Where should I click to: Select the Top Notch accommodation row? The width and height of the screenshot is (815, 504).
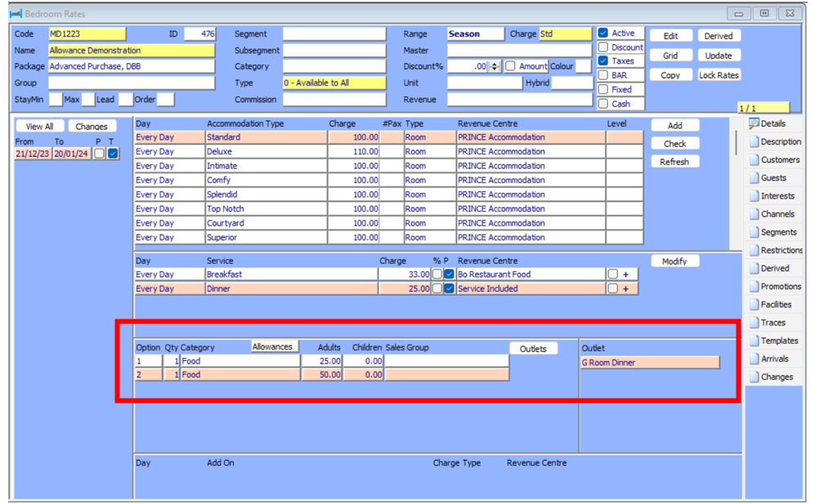[x=388, y=209]
